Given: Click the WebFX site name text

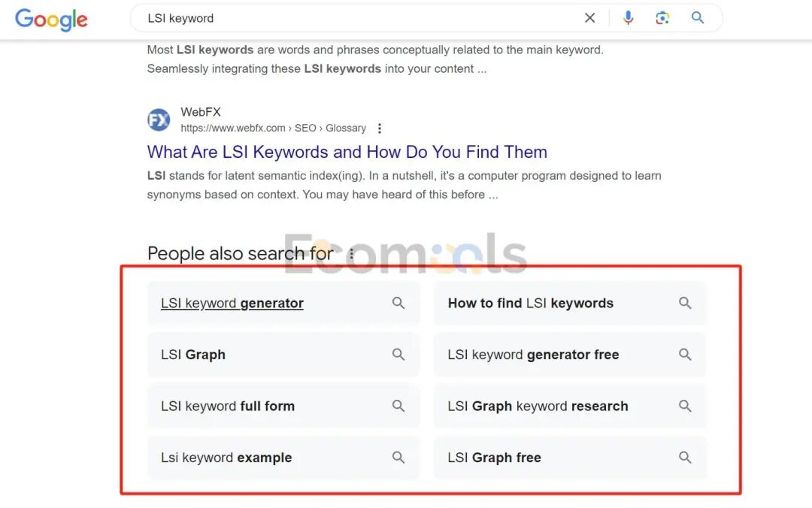Looking at the screenshot, I should click(201, 112).
